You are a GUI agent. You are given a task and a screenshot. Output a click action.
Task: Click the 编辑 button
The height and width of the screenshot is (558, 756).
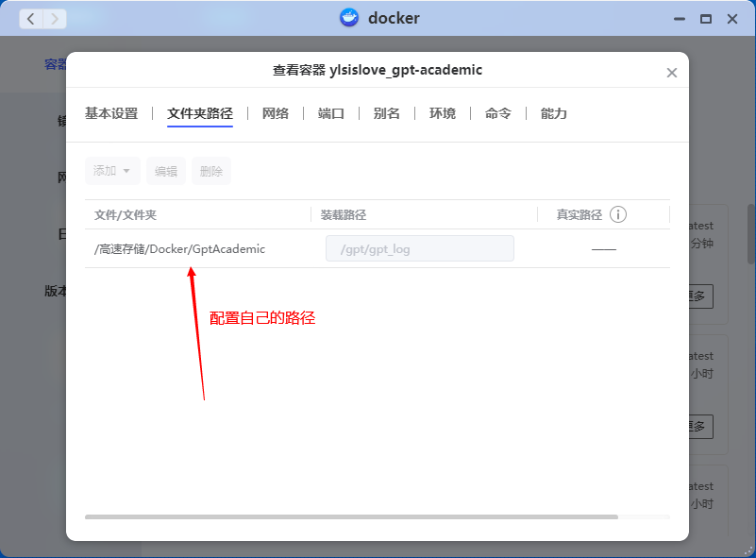(x=166, y=171)
